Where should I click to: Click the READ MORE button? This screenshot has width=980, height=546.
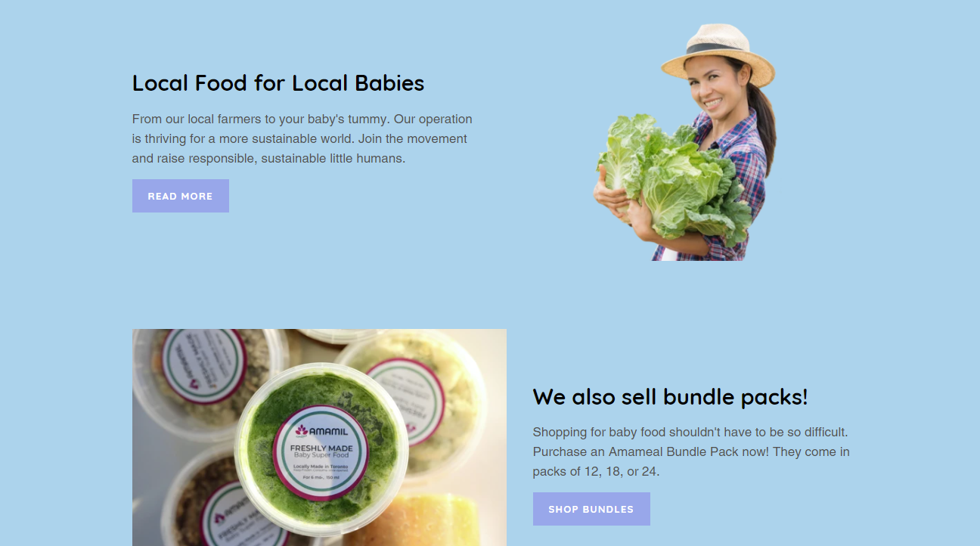coord(181,196)
